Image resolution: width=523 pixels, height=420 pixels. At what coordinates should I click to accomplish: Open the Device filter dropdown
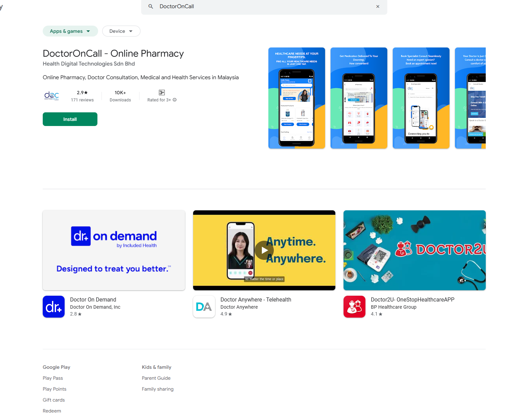(x=121, y=31)
